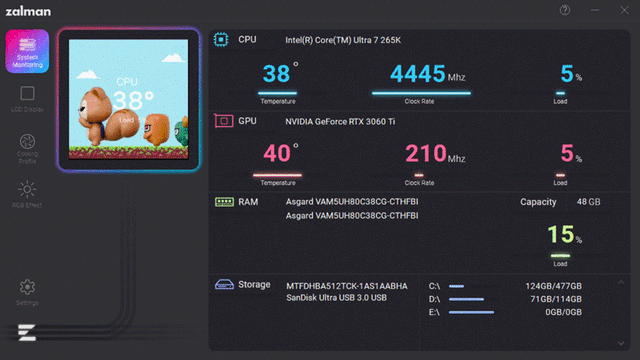Expand storage list with down chevron
The height and width of the screenshot is (360, 640).
621,343
